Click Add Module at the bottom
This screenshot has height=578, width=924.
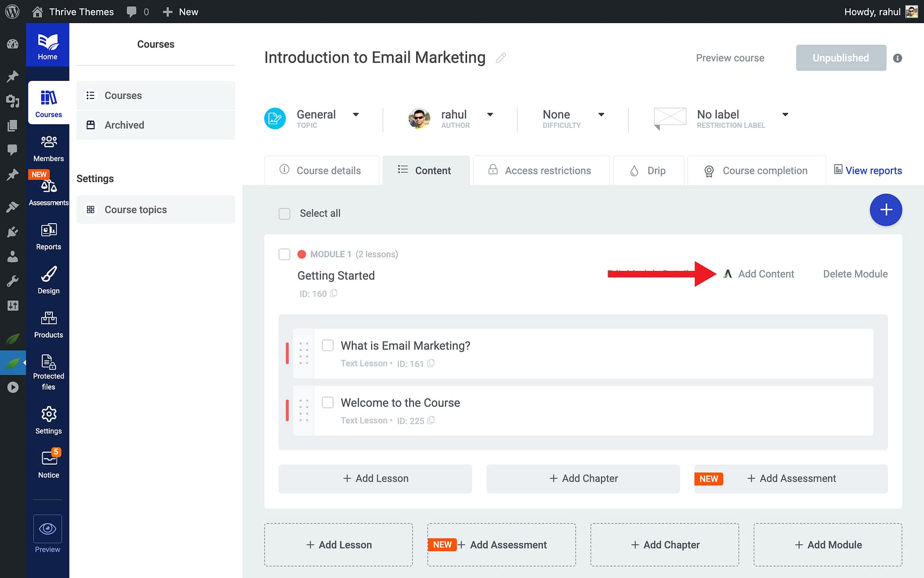(828, 545)
